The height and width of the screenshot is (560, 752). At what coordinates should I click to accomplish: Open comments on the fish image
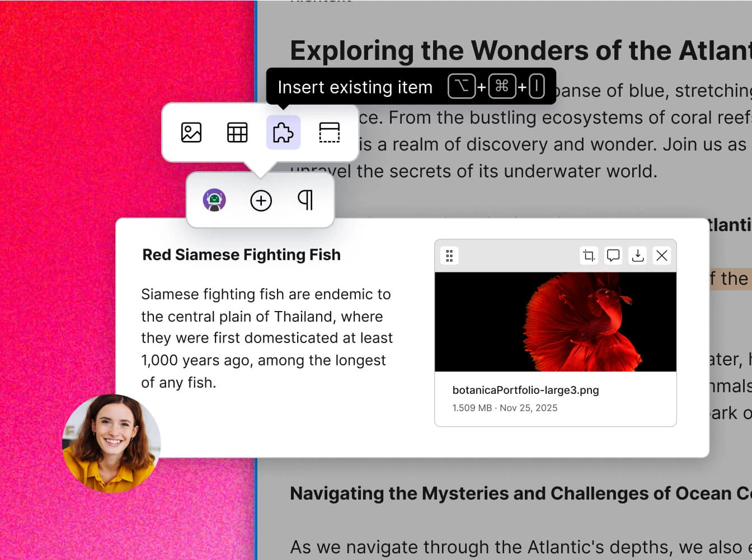coord(613,256)
